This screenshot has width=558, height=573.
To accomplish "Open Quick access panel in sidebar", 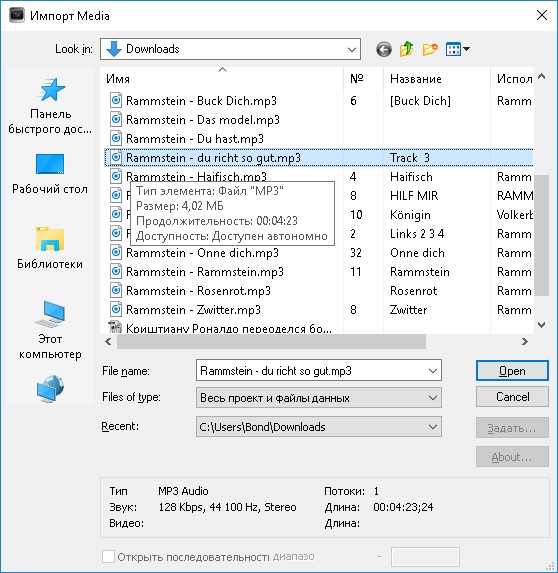I will tap(50, 106).
